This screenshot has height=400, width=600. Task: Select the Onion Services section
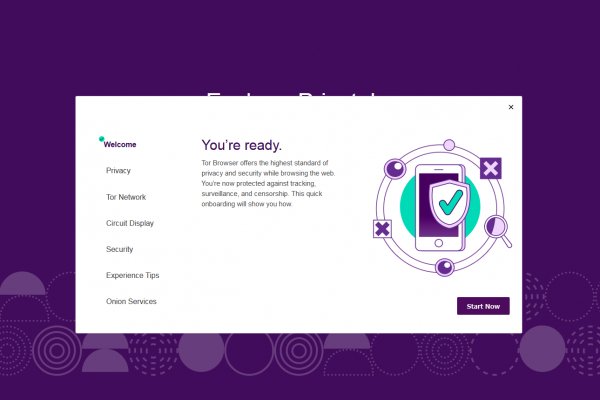pos(131,301)
